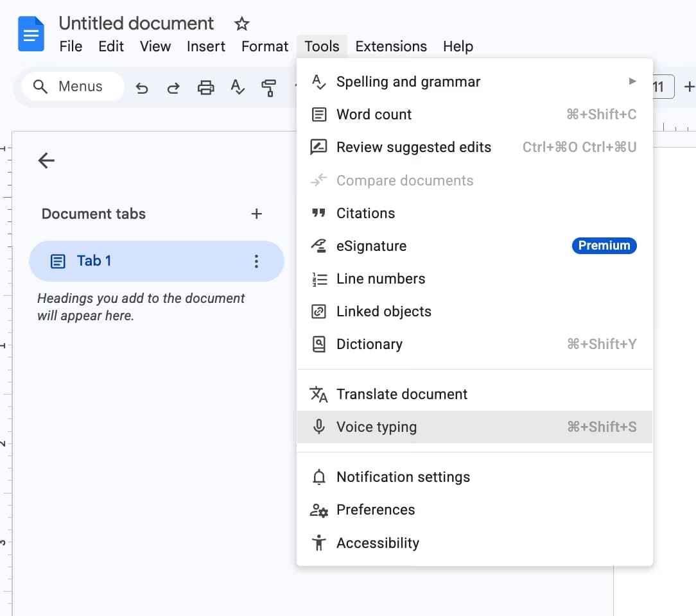Click the redo arrow icon

[x=173, y=88]
